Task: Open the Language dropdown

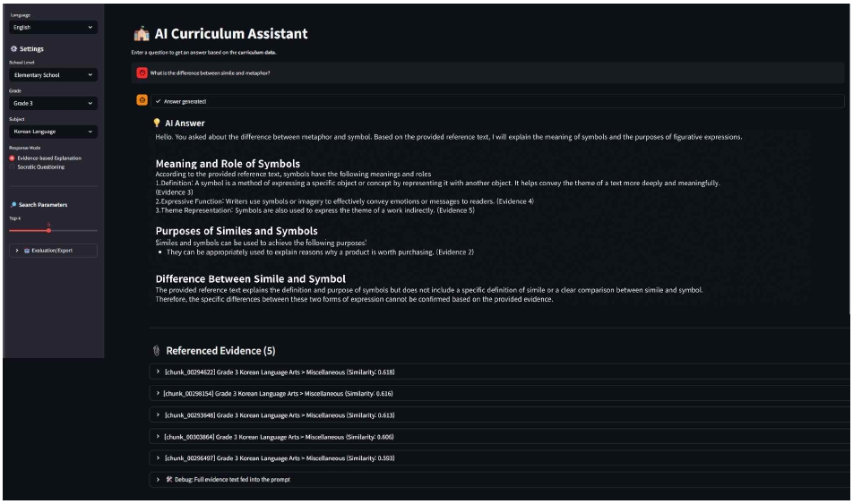Action: pyautogui.click(x=53, y=28)
